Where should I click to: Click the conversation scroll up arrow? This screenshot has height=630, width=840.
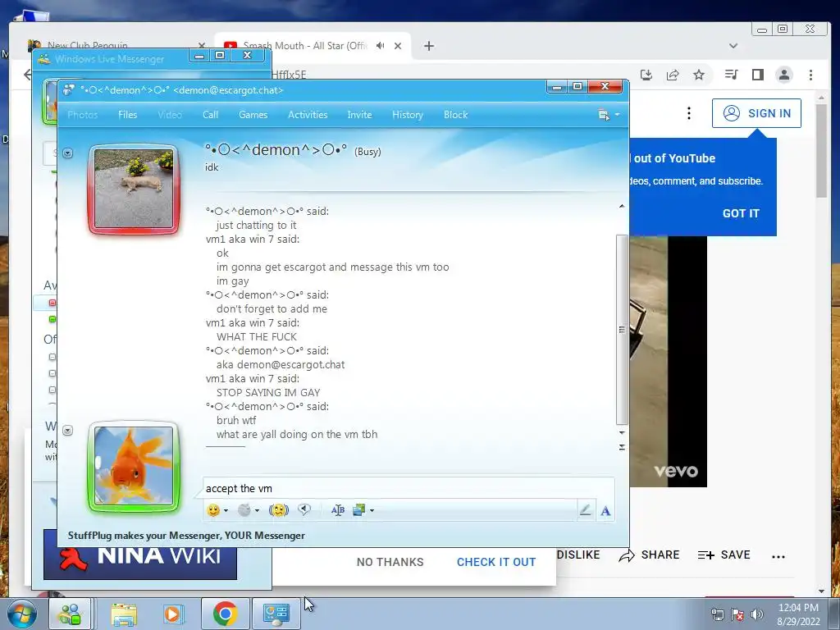tap(622, 206)
